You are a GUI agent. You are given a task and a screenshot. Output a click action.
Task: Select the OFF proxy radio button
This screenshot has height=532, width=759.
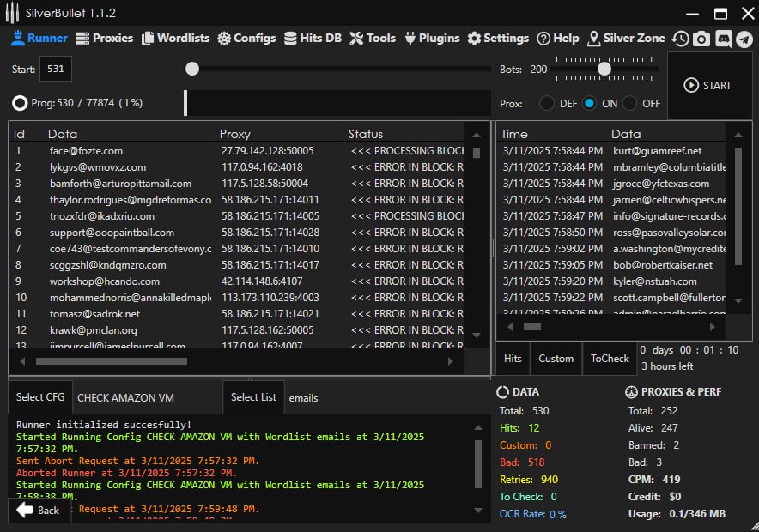click(x=629, y=104)
